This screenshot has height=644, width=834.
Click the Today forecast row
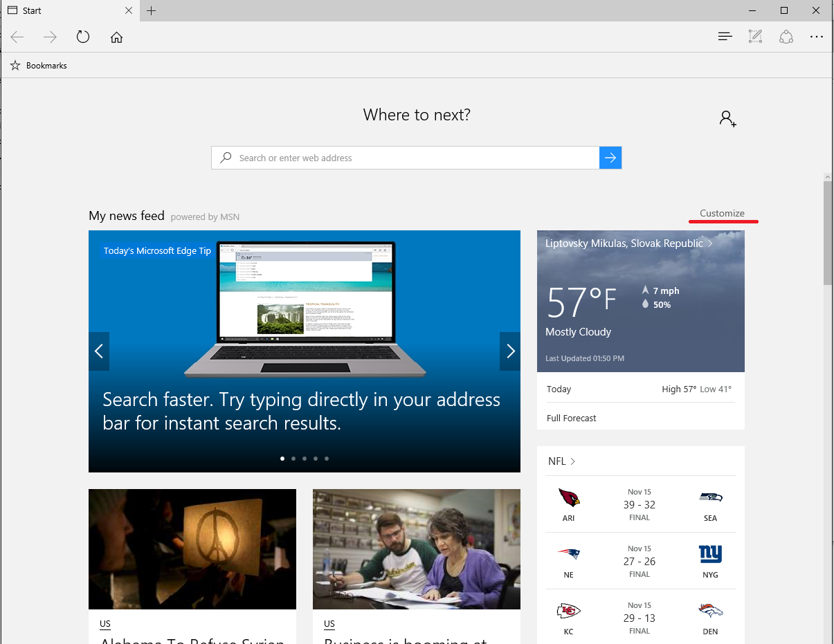[x=640, y=389]
